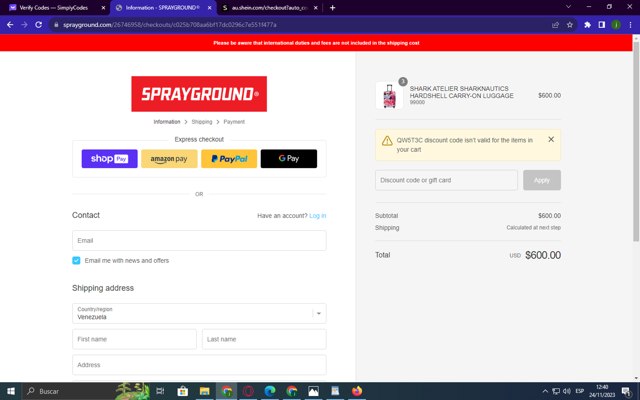Open File Explorer from taskbar

pyautogui.click(x=204, y=391)
